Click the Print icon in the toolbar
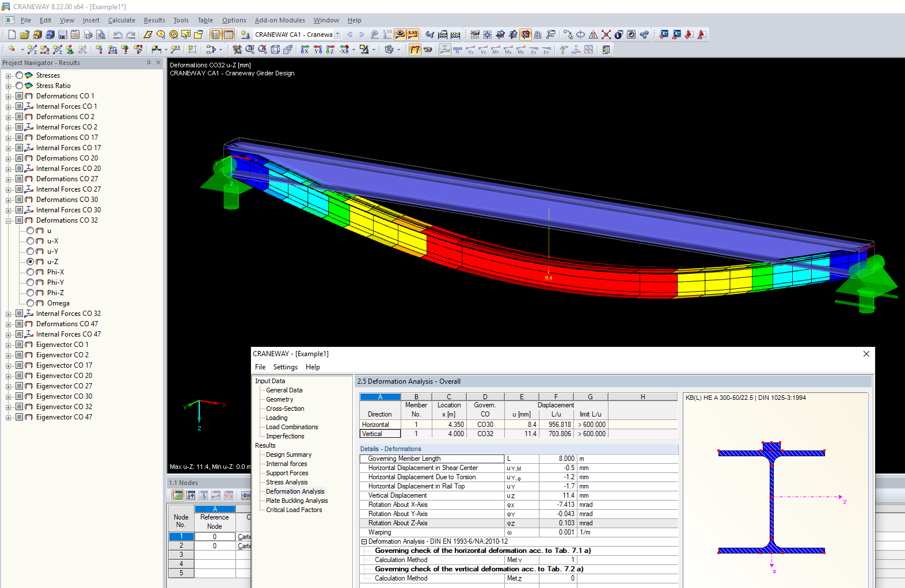 88,35
